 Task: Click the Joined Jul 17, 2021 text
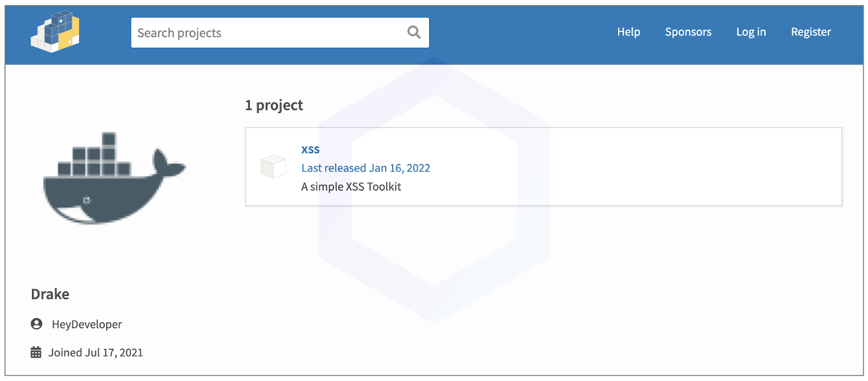95,352
